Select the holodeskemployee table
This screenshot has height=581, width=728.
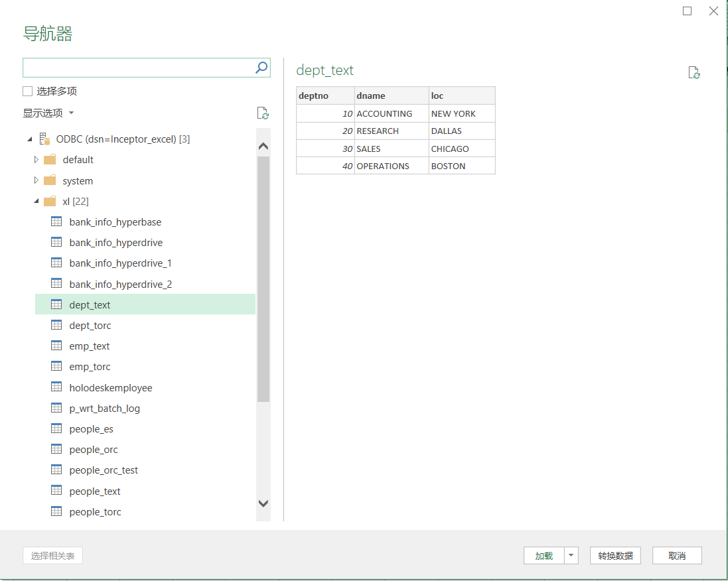110,388
